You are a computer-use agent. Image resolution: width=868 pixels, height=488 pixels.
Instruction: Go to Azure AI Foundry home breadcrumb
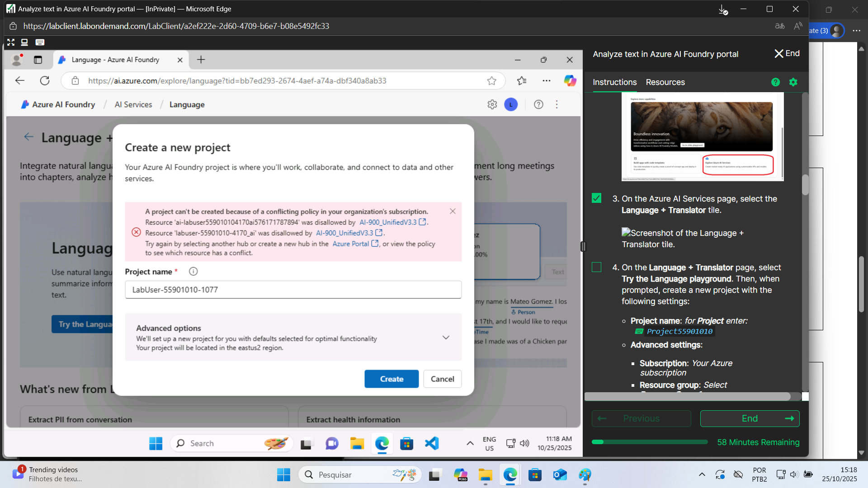58,104
